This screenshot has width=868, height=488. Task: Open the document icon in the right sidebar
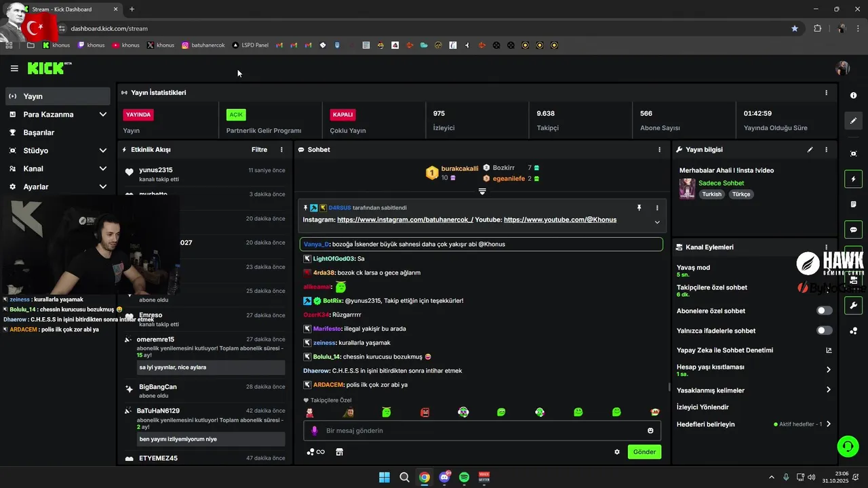(x=853, y=204)
